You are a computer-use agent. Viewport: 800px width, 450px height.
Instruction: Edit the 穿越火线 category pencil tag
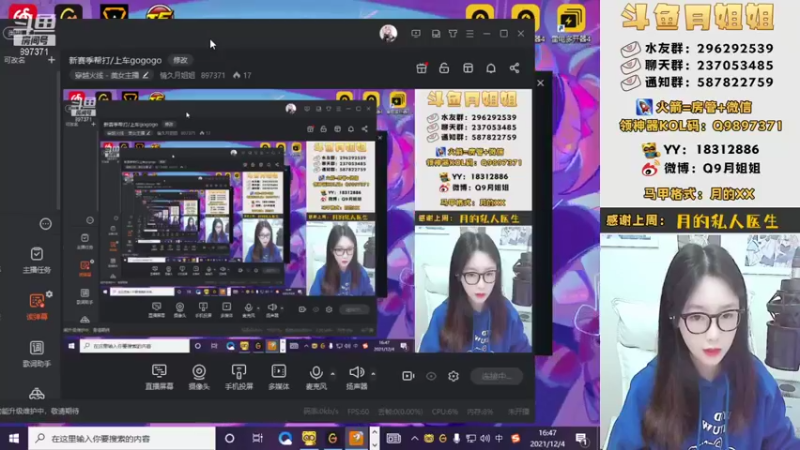[112, 75]
